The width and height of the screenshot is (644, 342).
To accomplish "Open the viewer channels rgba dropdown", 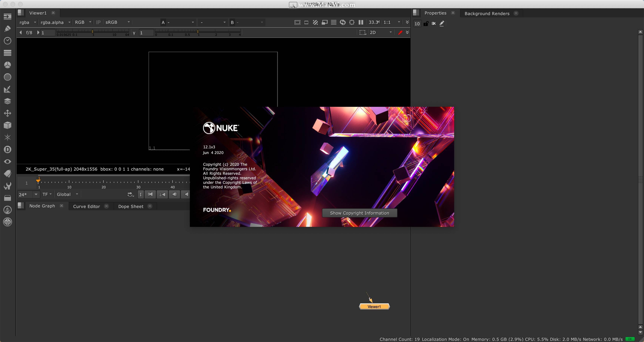I will click(28, 22).
